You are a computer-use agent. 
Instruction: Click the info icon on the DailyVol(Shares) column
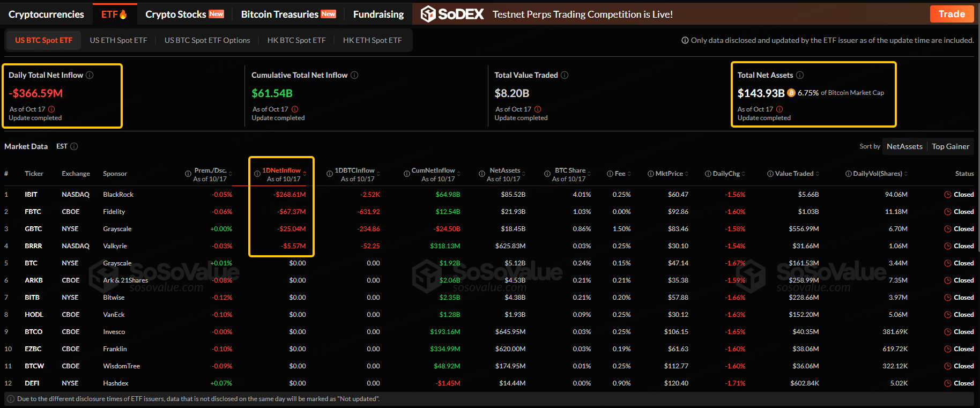pyautogui.click(x=849, y=174)
